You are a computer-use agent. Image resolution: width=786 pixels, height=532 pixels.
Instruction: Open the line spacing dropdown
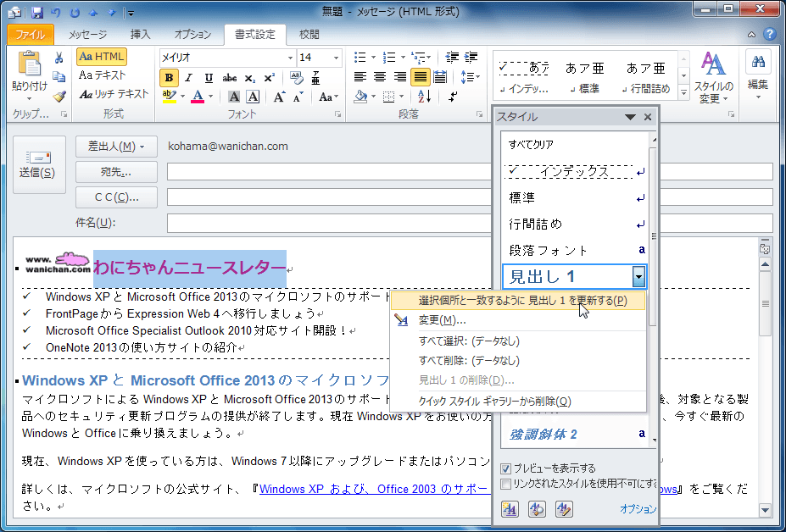pos(471,77)
